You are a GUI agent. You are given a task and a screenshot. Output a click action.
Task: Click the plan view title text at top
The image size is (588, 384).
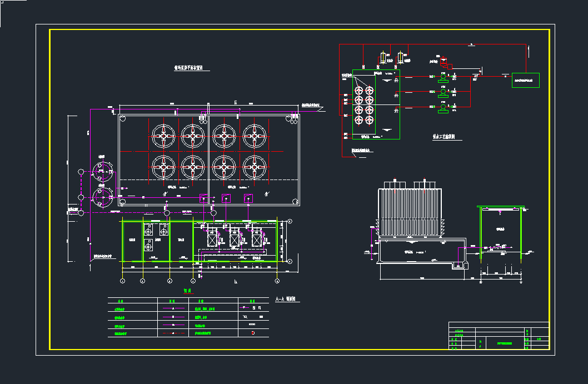192,68
